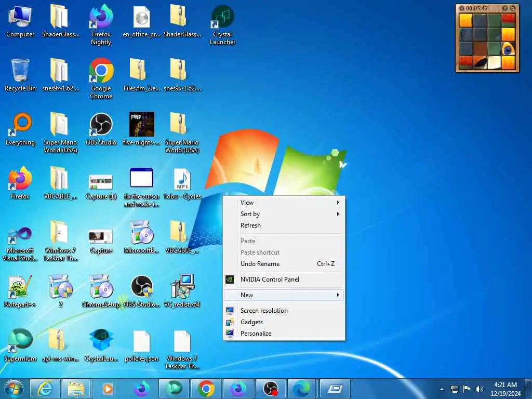Screen dimensions: 532x399
Task: Open the Crystal Launcher desktop shortcut
Action: pos(222,25)
